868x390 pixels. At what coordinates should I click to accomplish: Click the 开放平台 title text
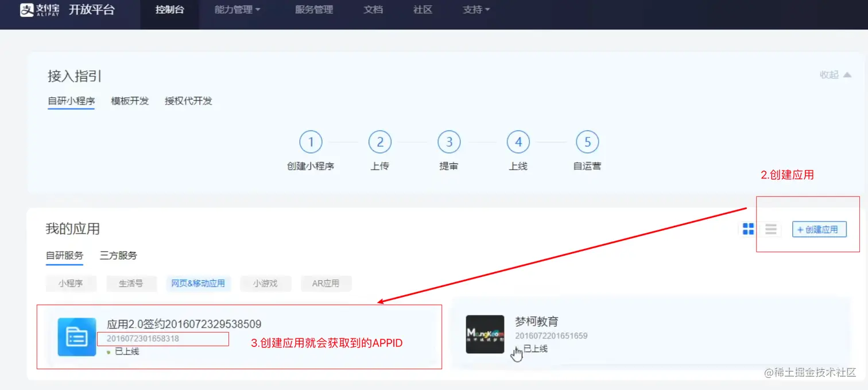(x=92, y=10)
